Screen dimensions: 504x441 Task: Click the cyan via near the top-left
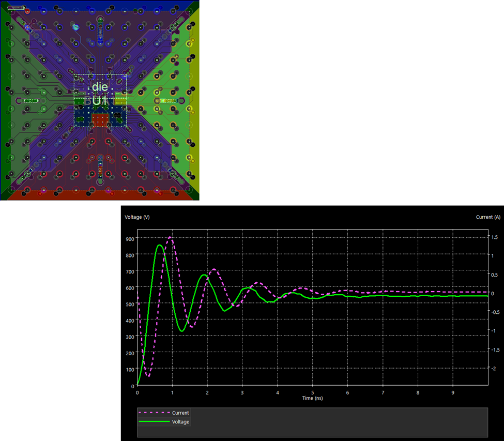point(74,27)
